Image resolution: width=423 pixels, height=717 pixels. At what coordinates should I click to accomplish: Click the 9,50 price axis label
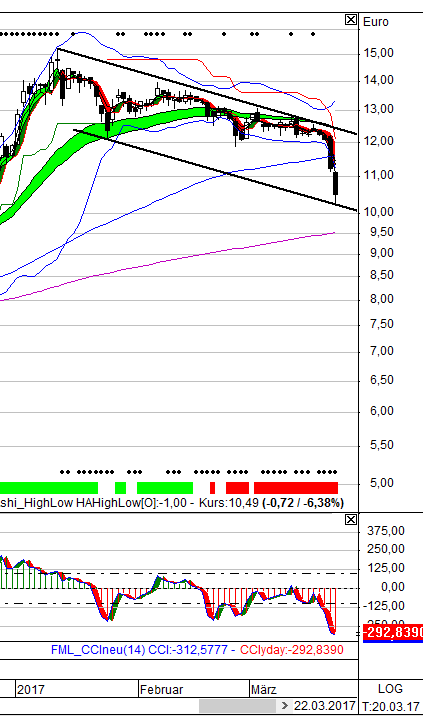[x=382, y=232]
